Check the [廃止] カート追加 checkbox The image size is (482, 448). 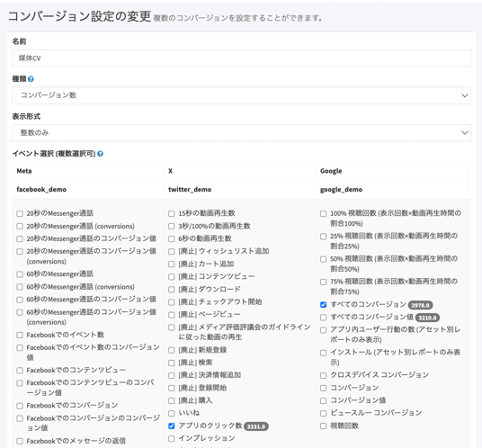(x=172, y=264)
